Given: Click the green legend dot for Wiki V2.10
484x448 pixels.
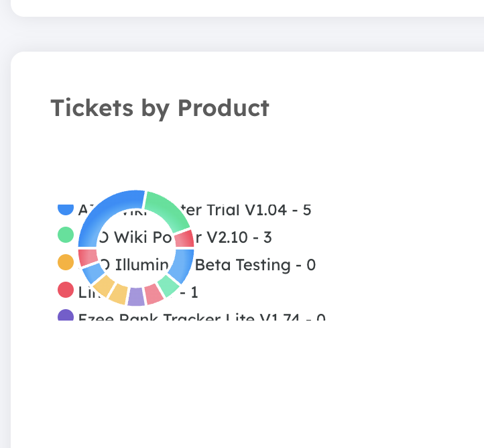Looking at the screenshot, I should (65, 235).
